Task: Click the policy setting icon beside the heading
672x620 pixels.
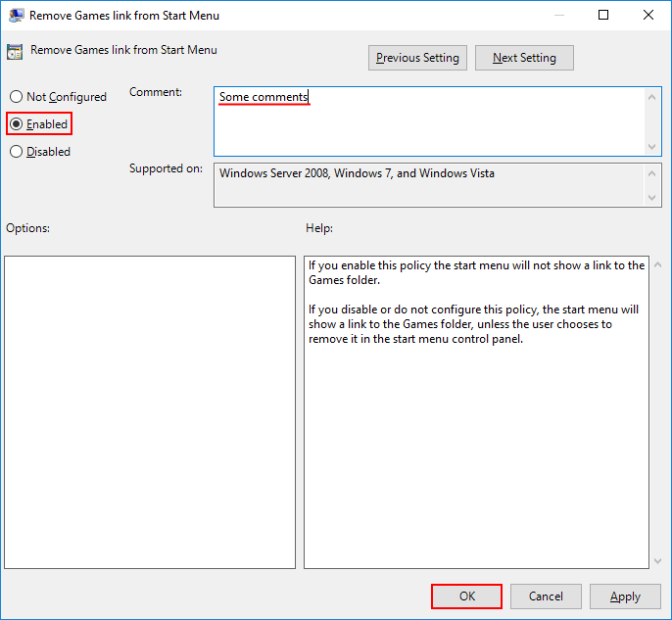Action: [16, 52]
